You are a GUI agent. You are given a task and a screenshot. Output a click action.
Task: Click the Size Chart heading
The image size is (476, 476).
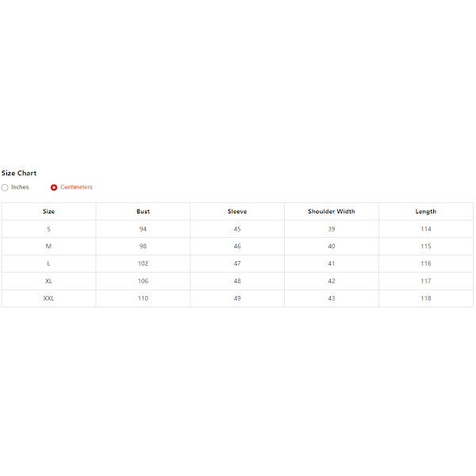pos(19,173)
